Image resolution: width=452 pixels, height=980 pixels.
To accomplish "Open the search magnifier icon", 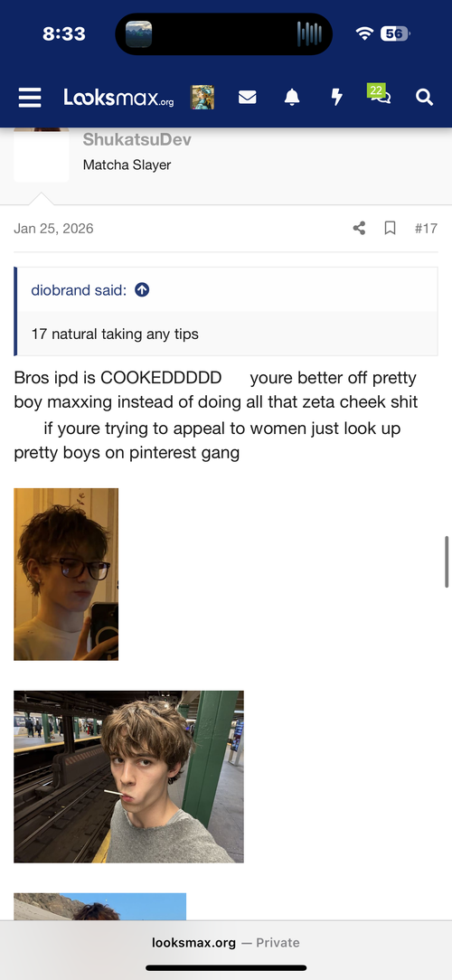I will (425, 97).
